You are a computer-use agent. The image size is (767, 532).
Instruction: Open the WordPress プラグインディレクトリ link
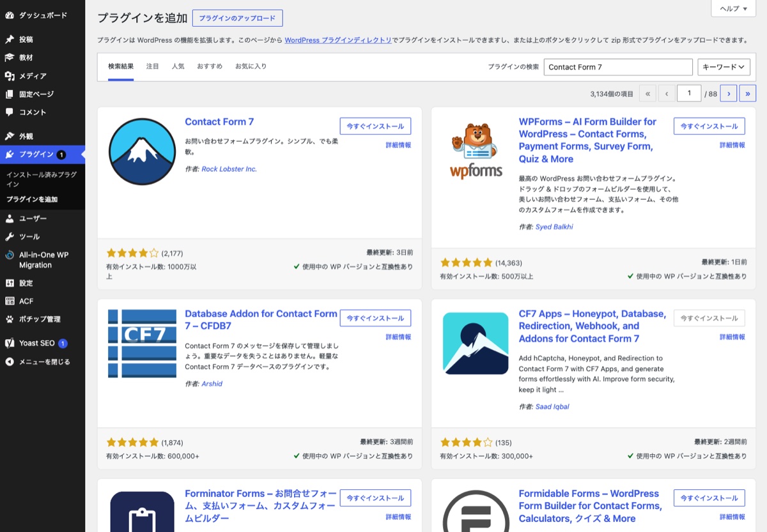click(x=338, y=40)
